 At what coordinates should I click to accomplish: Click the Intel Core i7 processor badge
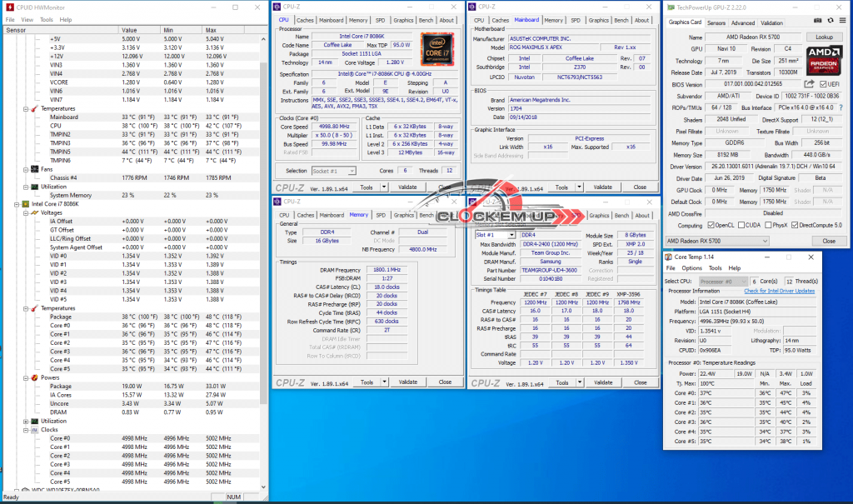coord(437,49)
